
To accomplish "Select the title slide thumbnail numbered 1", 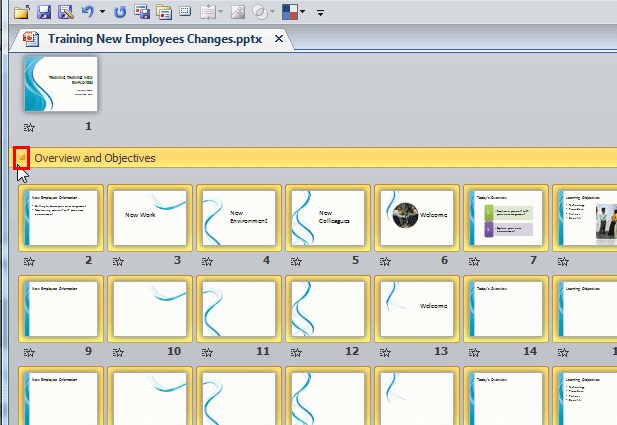I will click(61, 86).
